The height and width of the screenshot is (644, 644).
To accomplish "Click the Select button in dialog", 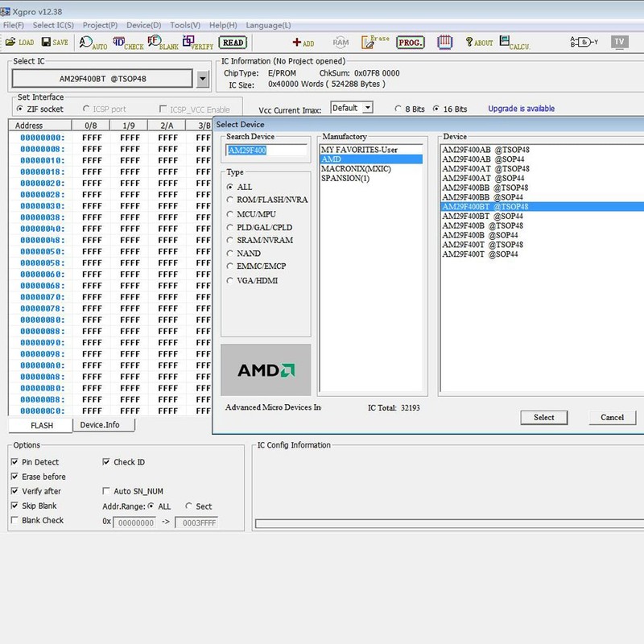I will click(x=544, y=417).
